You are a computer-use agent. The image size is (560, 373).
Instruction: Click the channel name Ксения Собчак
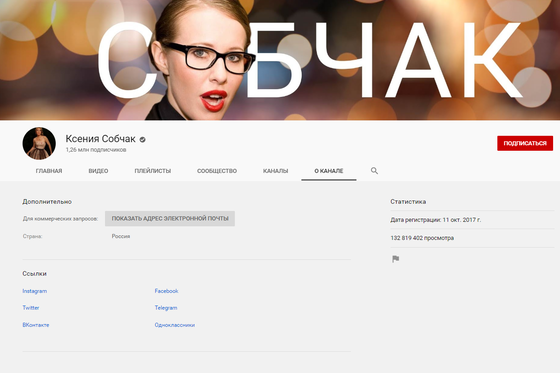[x=100, y=139]
